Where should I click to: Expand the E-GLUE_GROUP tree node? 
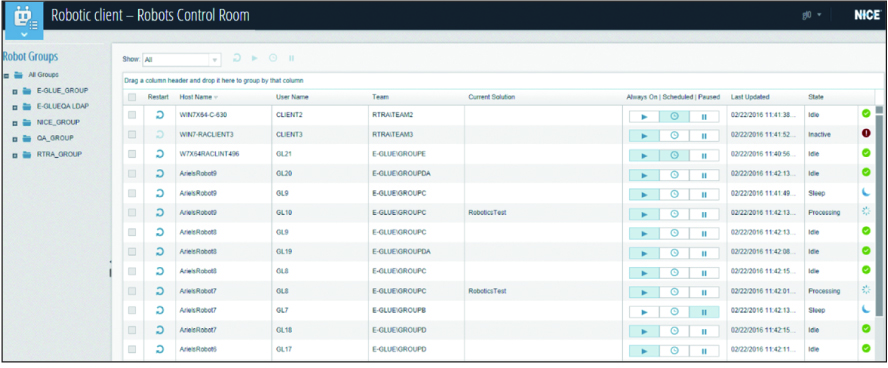(x=15, y=91)
